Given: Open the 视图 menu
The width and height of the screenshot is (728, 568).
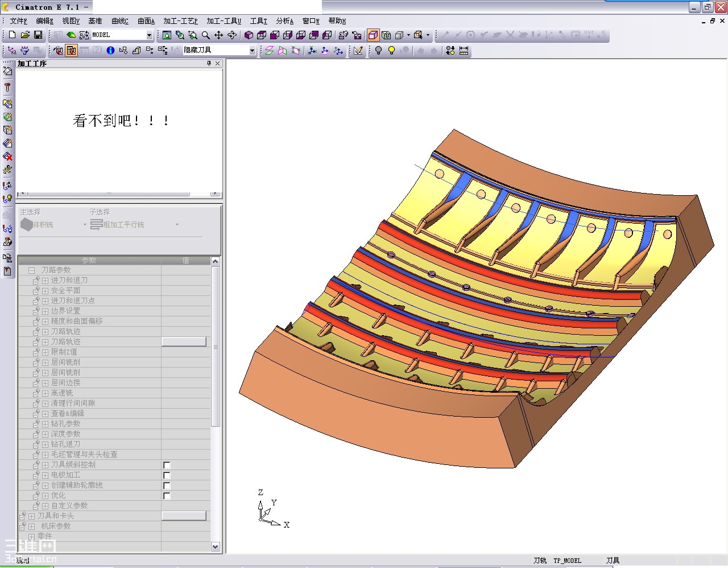Looking at the screenshot, I should point(71,21).
